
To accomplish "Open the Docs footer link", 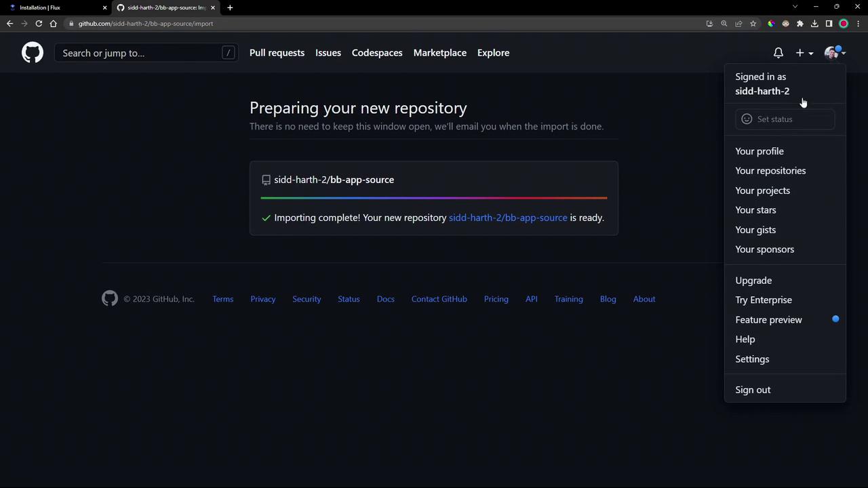I will click(x=385, y=299).
